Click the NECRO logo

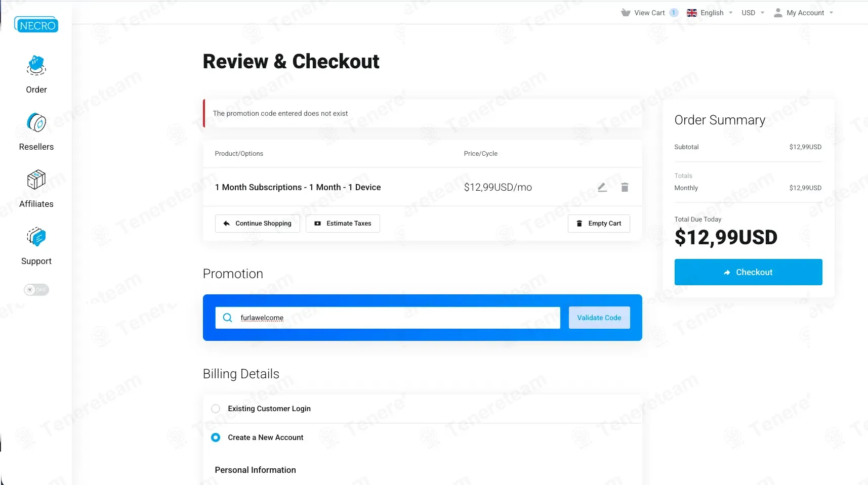tap(36, 25)
